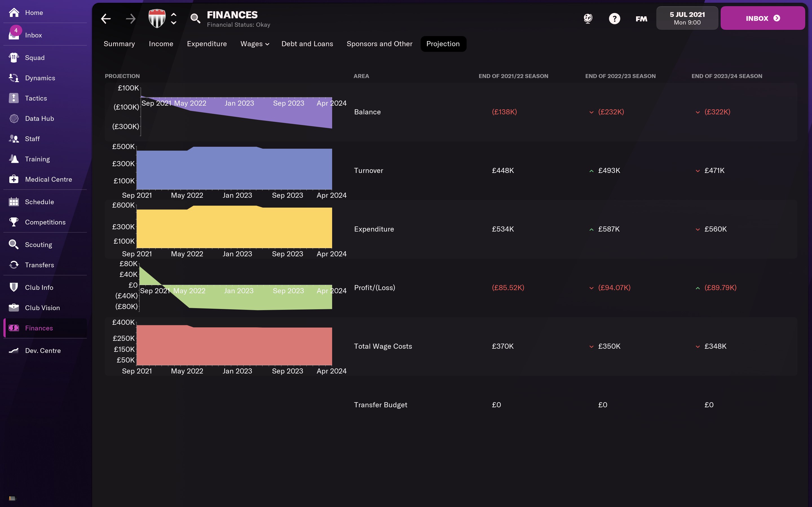The image size is (812, 507).
Task: Switch to the Sponsors and Other tab
Action: pyautogui.click(x=379, y=44)
